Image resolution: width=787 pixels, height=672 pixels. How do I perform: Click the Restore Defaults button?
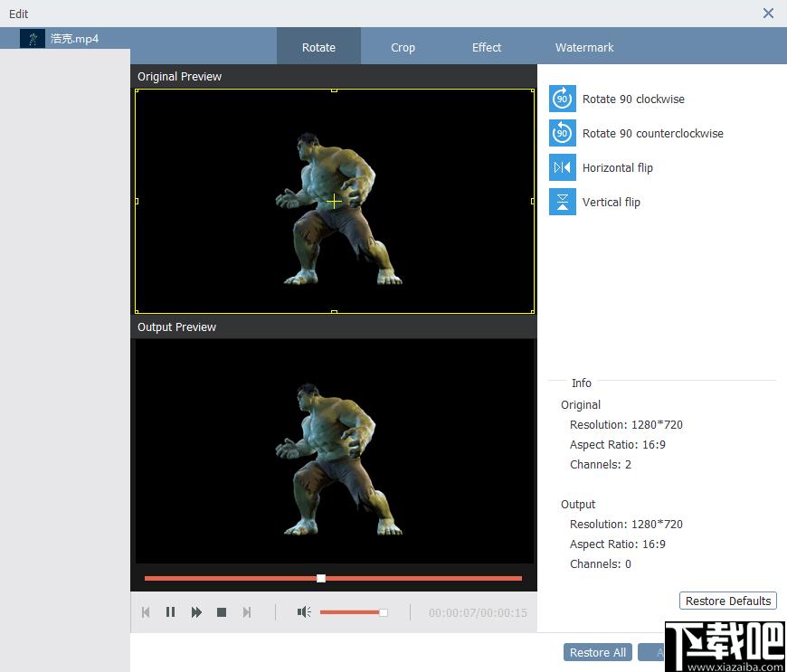point(728,601)
